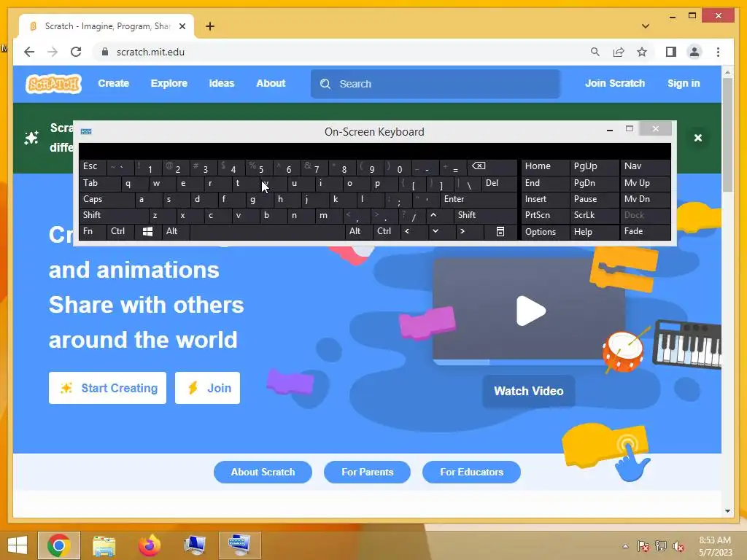Open Windows Start button

[x=18, y=545]
